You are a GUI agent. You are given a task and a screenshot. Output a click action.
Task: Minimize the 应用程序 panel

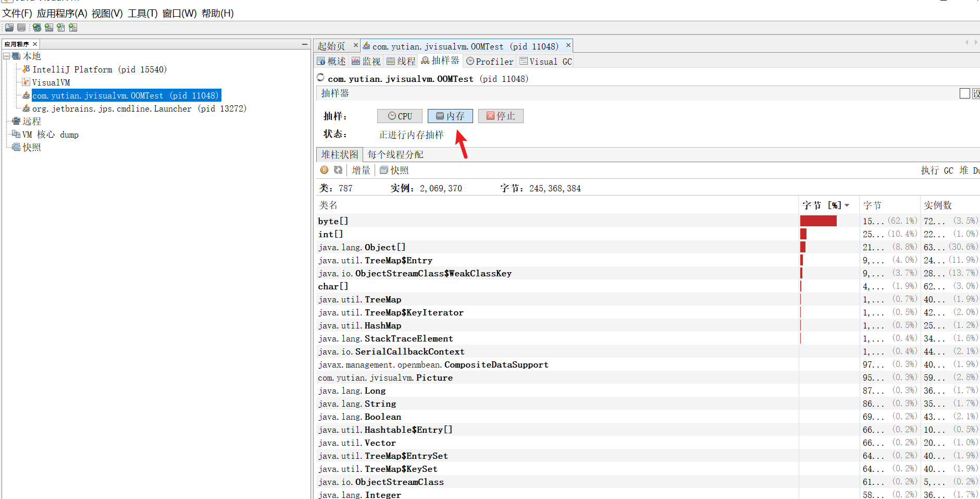(305, 44)
